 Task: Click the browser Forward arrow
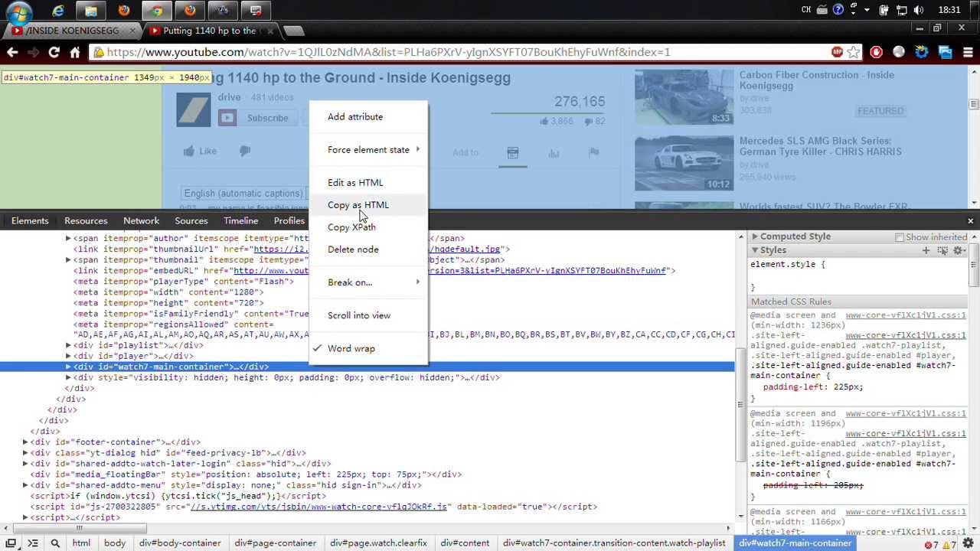(x=33, y=52)
